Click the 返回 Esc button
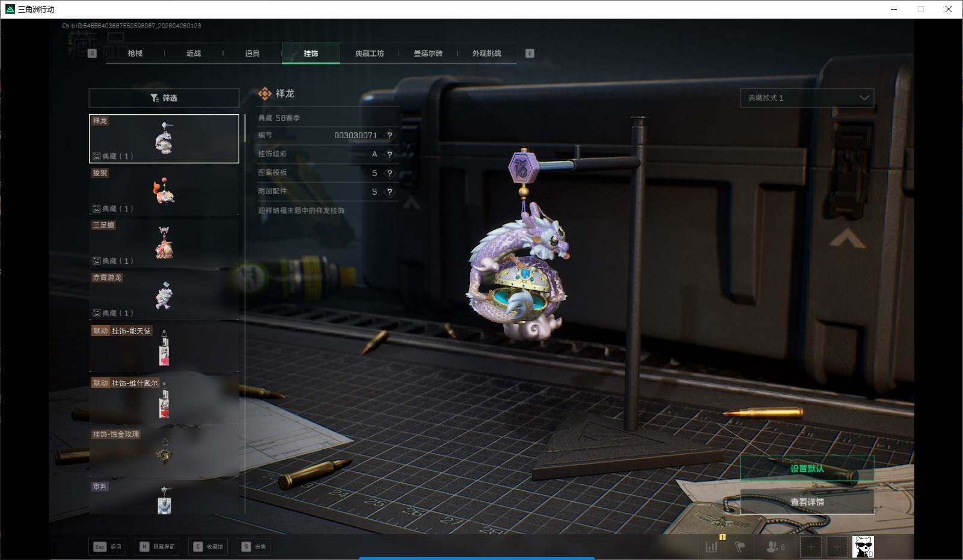 click(x=107, y=547)
